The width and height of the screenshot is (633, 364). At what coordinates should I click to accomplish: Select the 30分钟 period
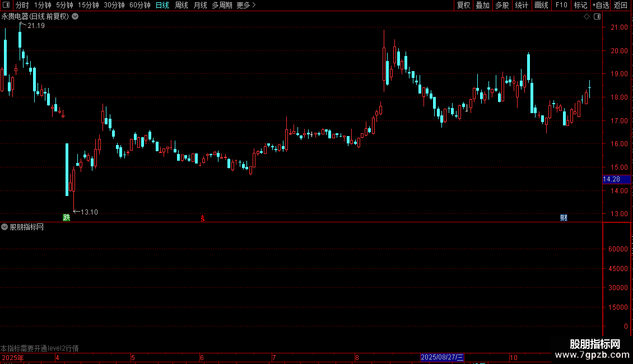(x=114, y=5)
